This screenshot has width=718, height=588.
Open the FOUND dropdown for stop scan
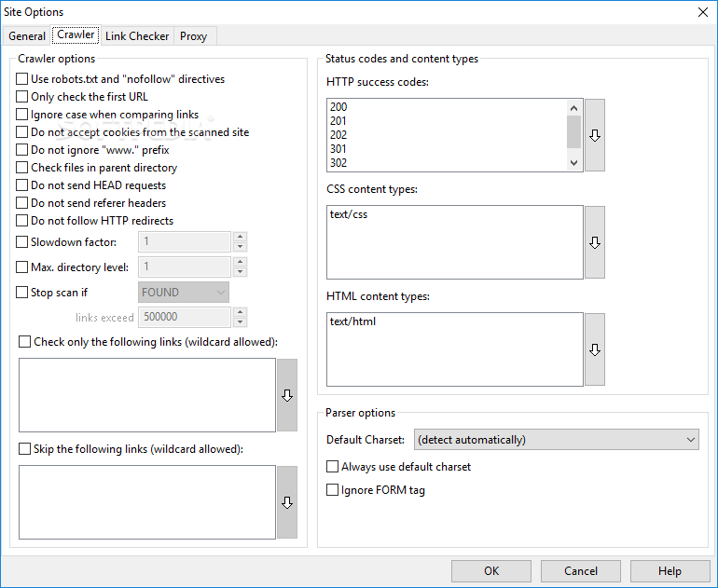click(184, 293)
